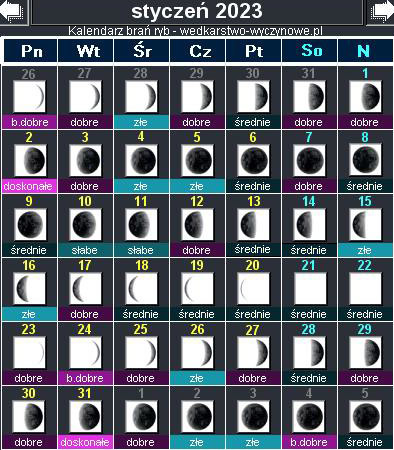Image resolution: width=394 pixels, height=450 pixels.
Task: Click the wedkarstwo-wyczynowe.pl calendar caption
Action: click(x=195, y=31)
